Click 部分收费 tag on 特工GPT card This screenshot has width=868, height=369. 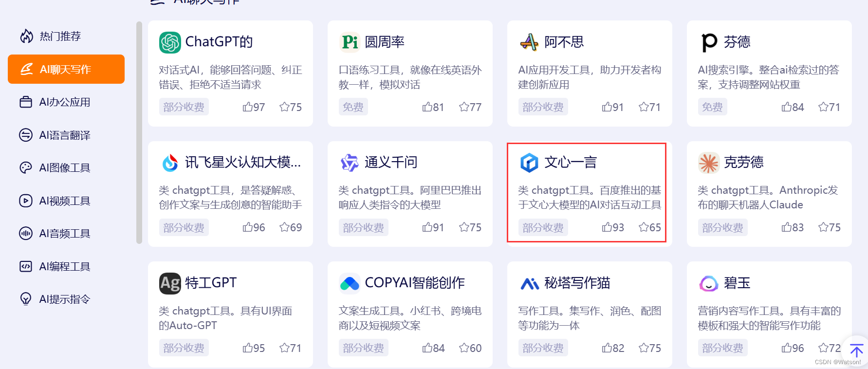tap(184, 348)
